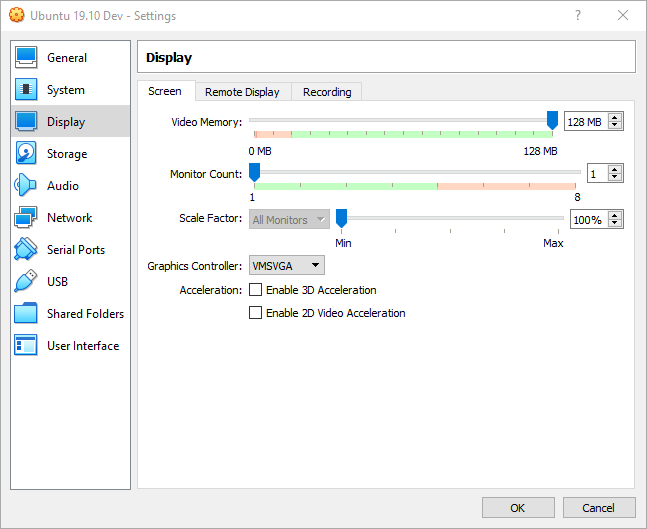
Task: Click the 128 MB video memory field
Action: point(585,121)
